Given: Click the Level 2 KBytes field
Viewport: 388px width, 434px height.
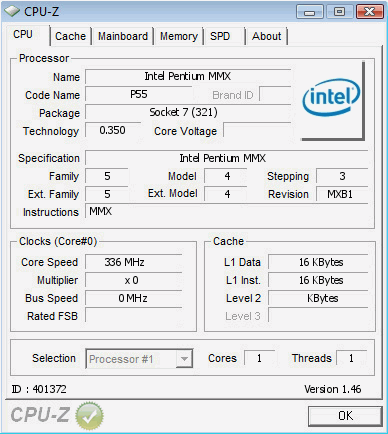Looking at the screenshot, I should [318, 298].
